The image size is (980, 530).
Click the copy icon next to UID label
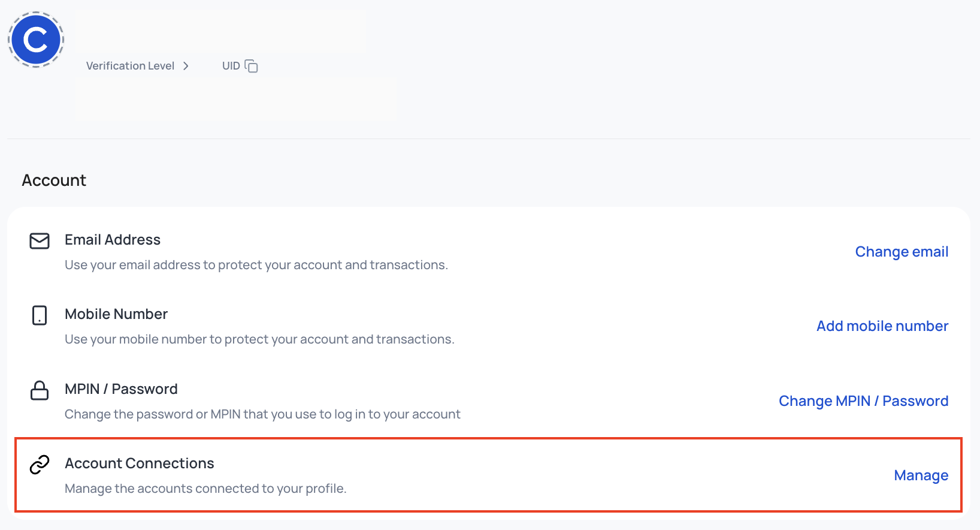coord(252,66)
